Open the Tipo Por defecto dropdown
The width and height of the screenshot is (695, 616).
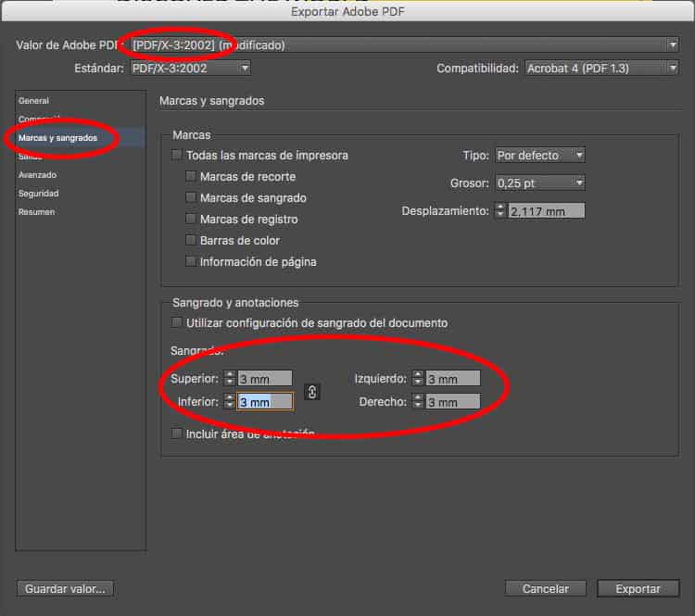540,155
